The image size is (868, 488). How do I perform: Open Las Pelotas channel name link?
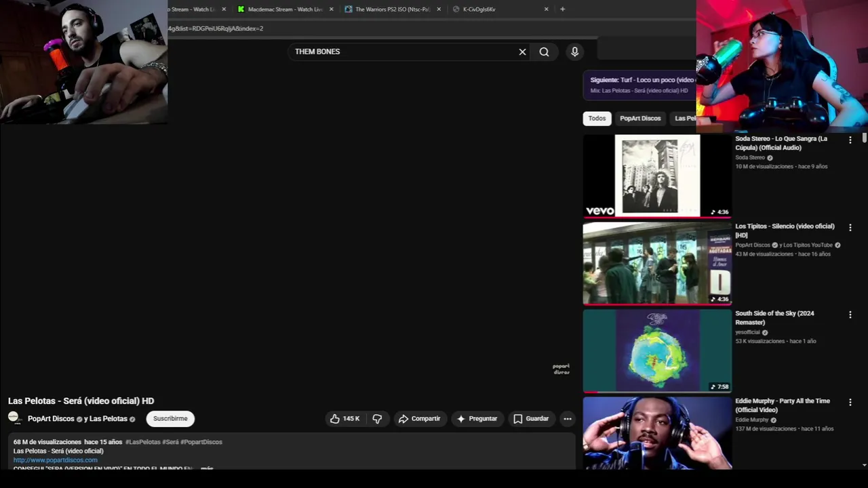108,419
